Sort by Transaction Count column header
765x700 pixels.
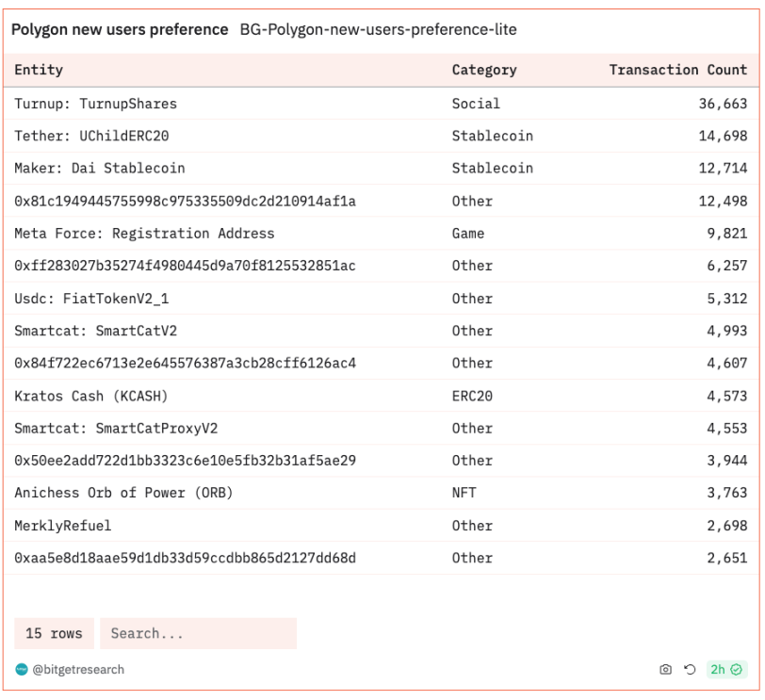click(677, 70)
